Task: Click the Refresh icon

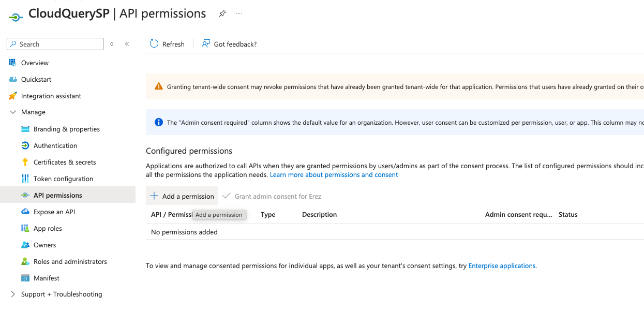Action: pyautogui.click(x=154, y=44)
